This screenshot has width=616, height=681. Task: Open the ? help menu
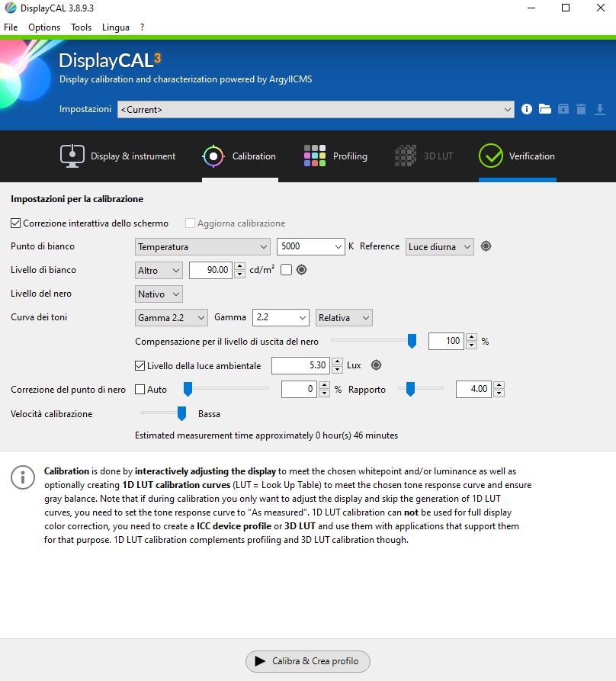(x=142, y=27)
